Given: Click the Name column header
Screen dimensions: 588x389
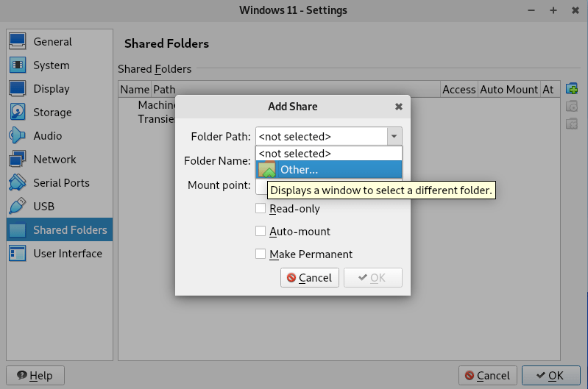Looking at the screenshot, I should (x=135, y=90).
